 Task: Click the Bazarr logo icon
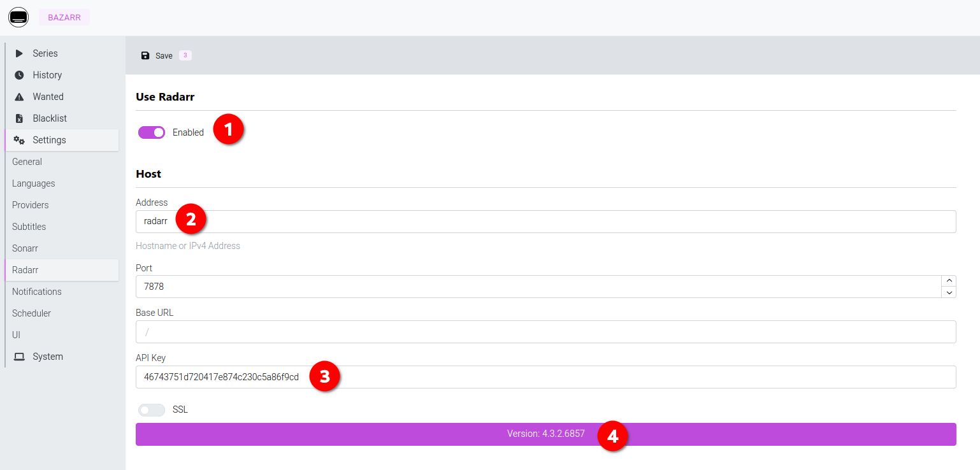pyautogui.click(x=18, y=18)
